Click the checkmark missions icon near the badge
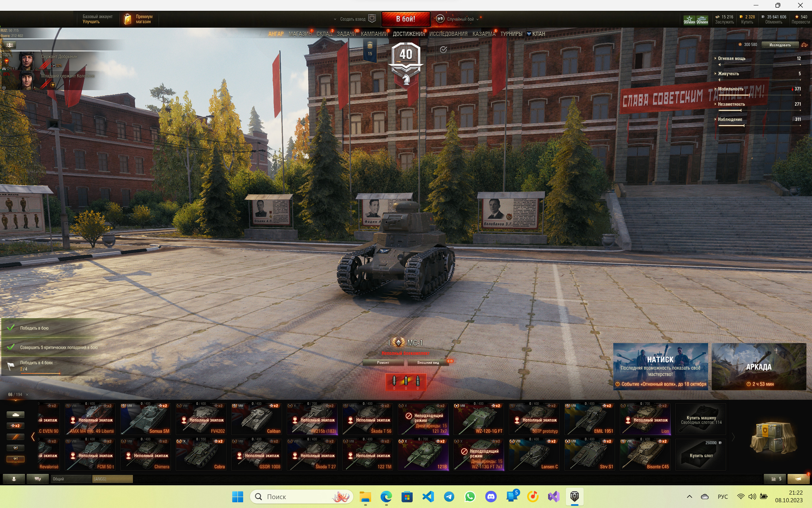This screenshot has height=508, width=812. [x=443, y=50]
